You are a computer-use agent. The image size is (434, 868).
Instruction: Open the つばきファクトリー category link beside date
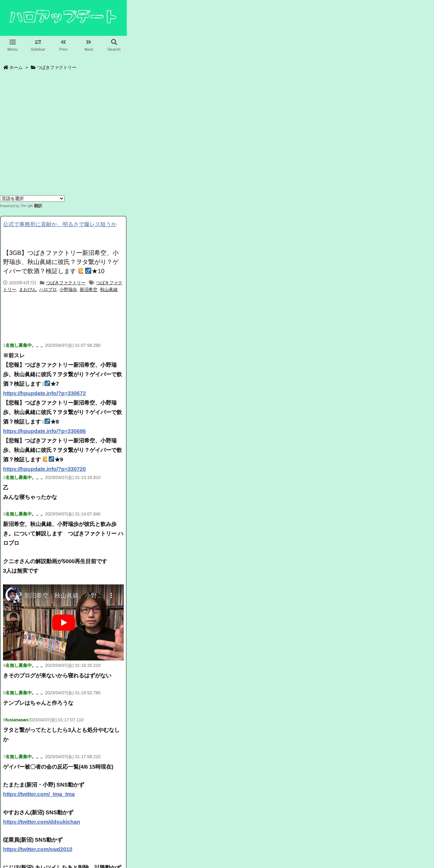[x=66, y=283]
